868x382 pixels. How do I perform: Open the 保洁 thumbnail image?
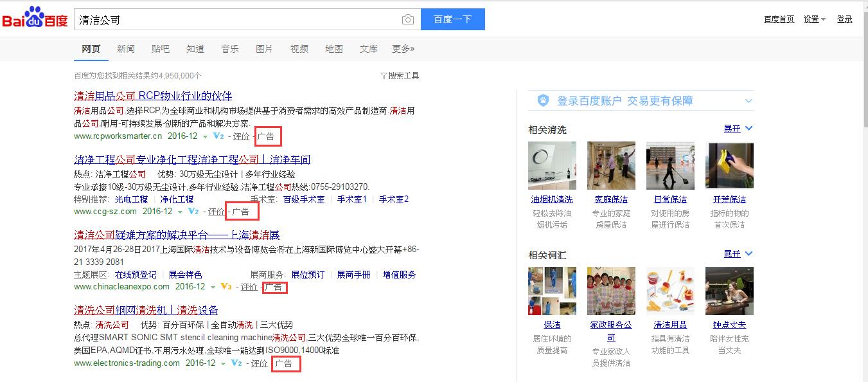click(552, 291)
